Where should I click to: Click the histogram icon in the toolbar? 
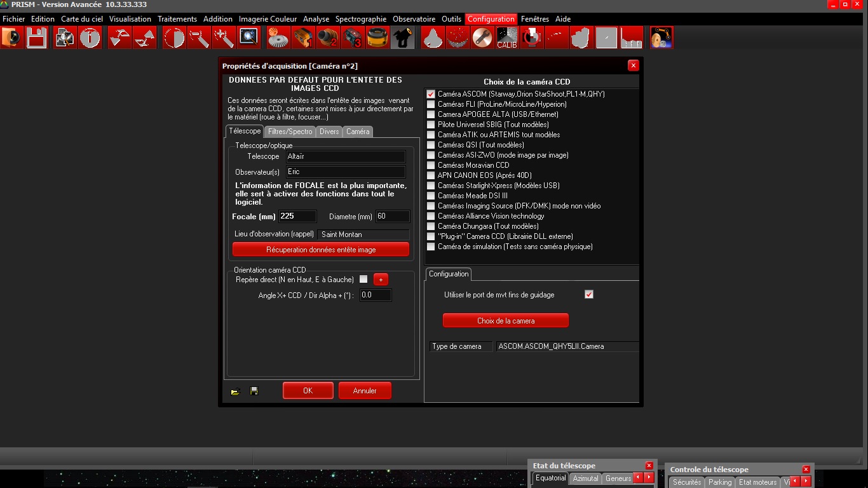point(631,38)
